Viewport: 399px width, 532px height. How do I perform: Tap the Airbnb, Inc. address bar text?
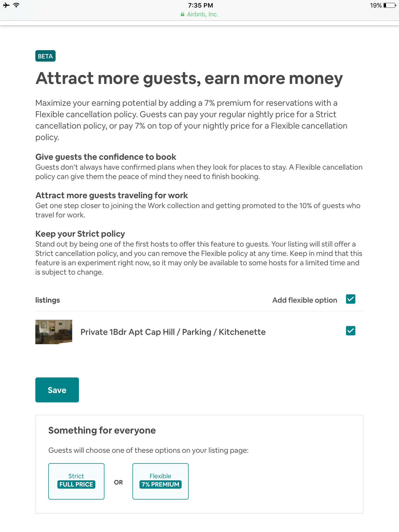(202, 14)
